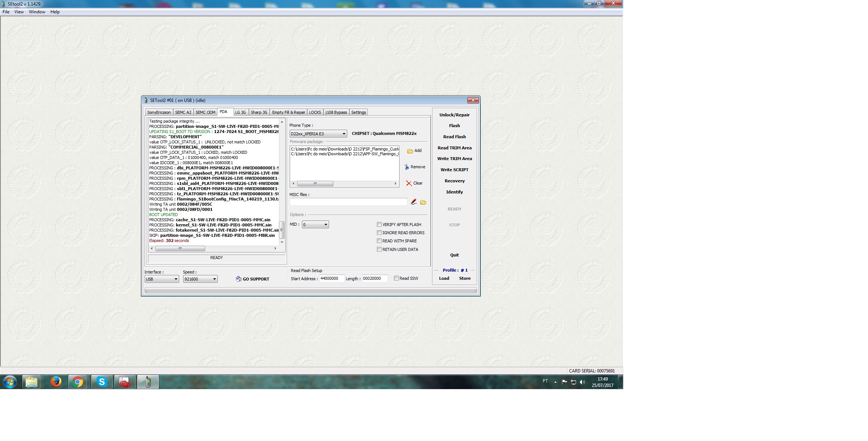Open the Speed 921600 dropdown
This screenshot has width=868, height=441.
(x=200, y=279)
